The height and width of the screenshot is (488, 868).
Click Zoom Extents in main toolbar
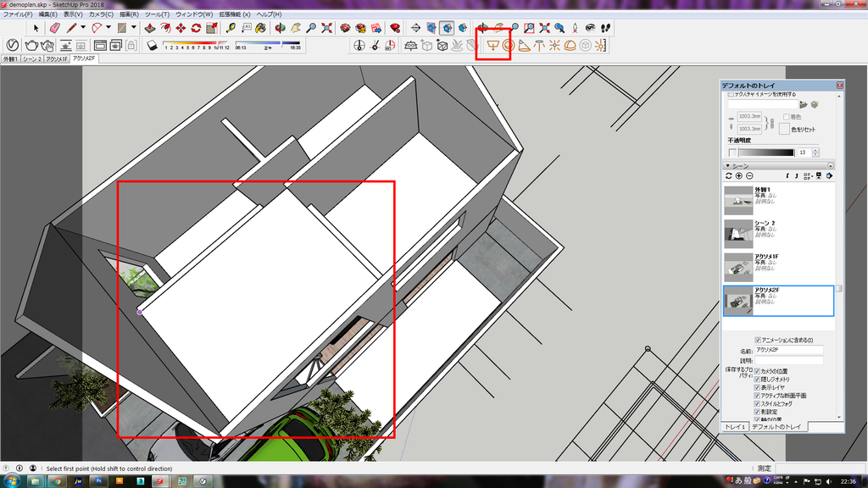(x=326, y=28)
